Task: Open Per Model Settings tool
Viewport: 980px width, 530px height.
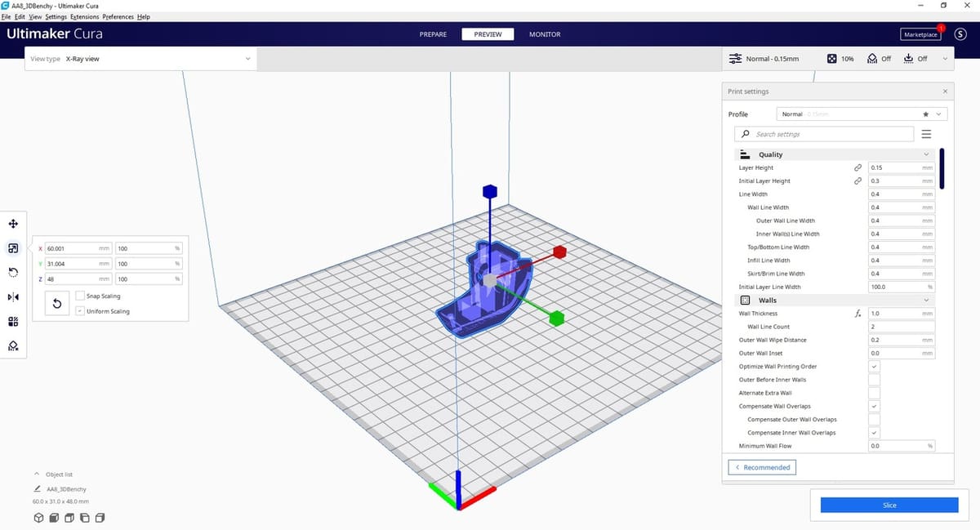Action: [x=13, y=322]
